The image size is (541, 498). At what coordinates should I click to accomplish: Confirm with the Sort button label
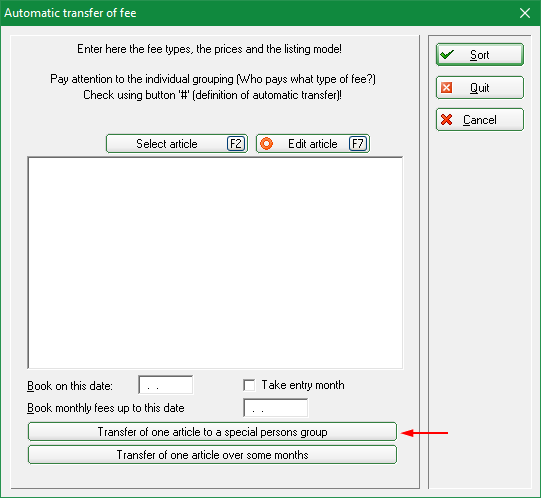(479, 55)
